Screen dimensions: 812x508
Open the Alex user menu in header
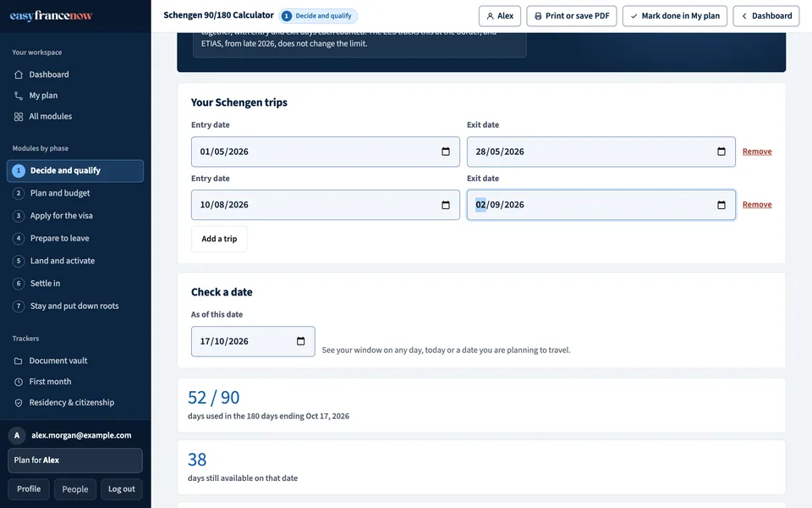click(x=500, y=16)
